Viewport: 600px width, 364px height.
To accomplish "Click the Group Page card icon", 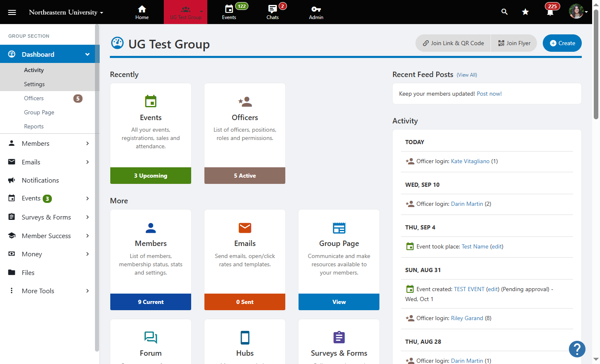I will tap(339, 228).
